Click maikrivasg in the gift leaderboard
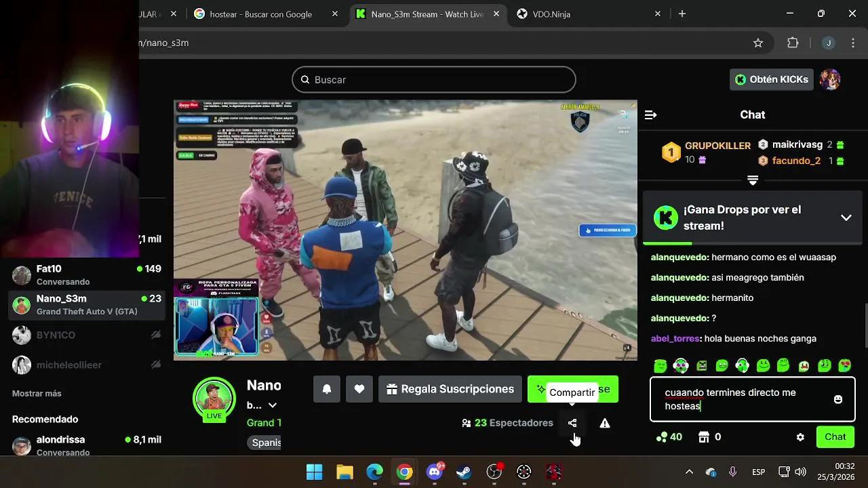 pos(797,145)
